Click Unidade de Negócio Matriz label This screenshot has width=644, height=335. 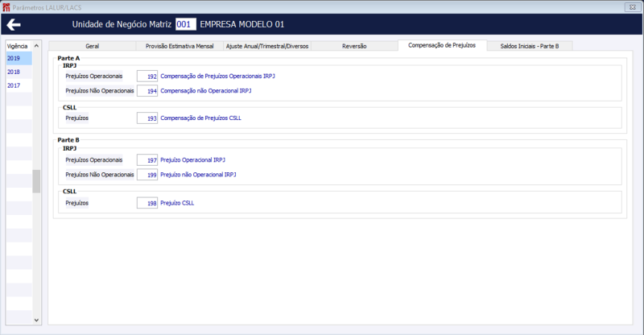pyautogui.click(x=122, y=24)
